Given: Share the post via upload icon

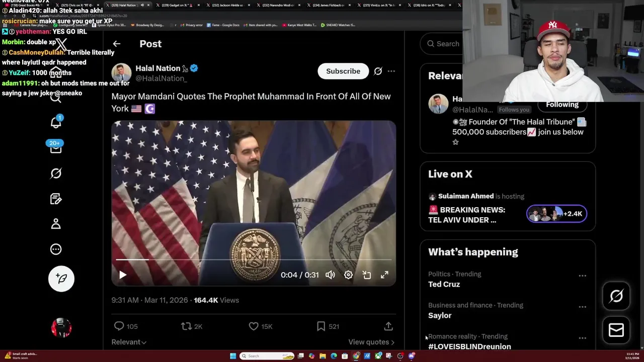Looking at the screenshot, I should (x=388, y=326).
